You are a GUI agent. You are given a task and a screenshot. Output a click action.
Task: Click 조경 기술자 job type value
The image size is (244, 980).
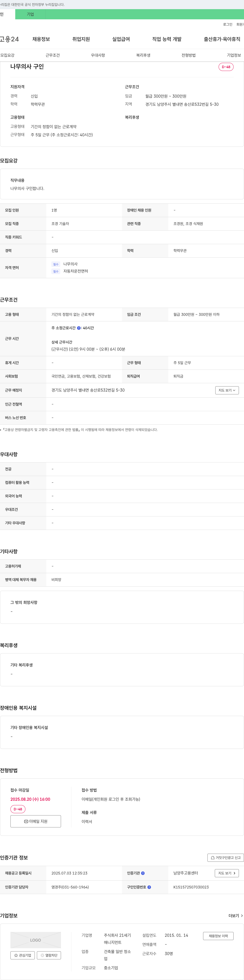point(60,224)
